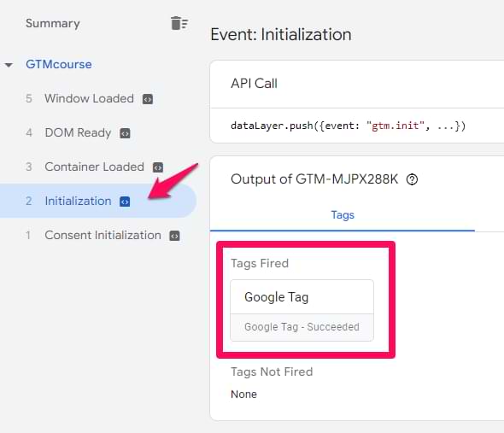
Task: Click the dataLayer.push API call code
Action: [349, 126]
